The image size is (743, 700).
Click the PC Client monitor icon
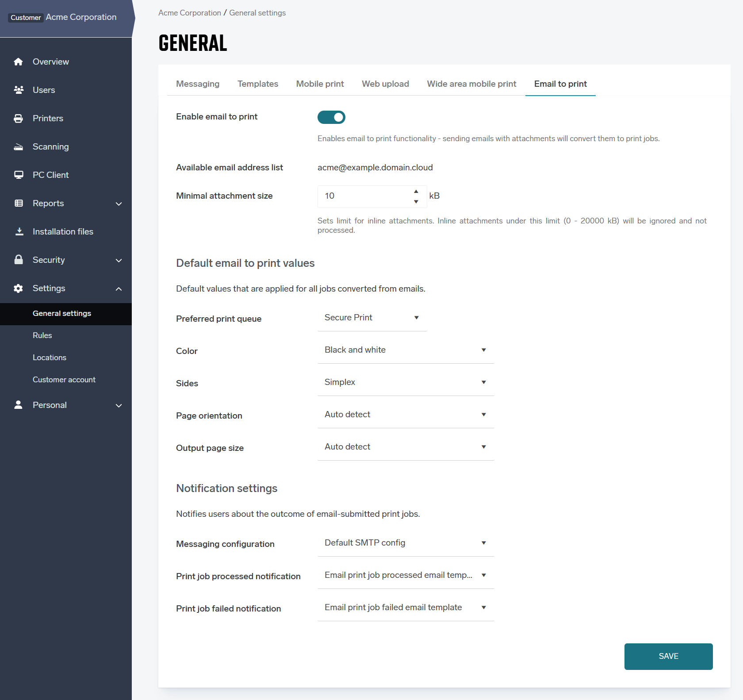(x=18, y=175)
